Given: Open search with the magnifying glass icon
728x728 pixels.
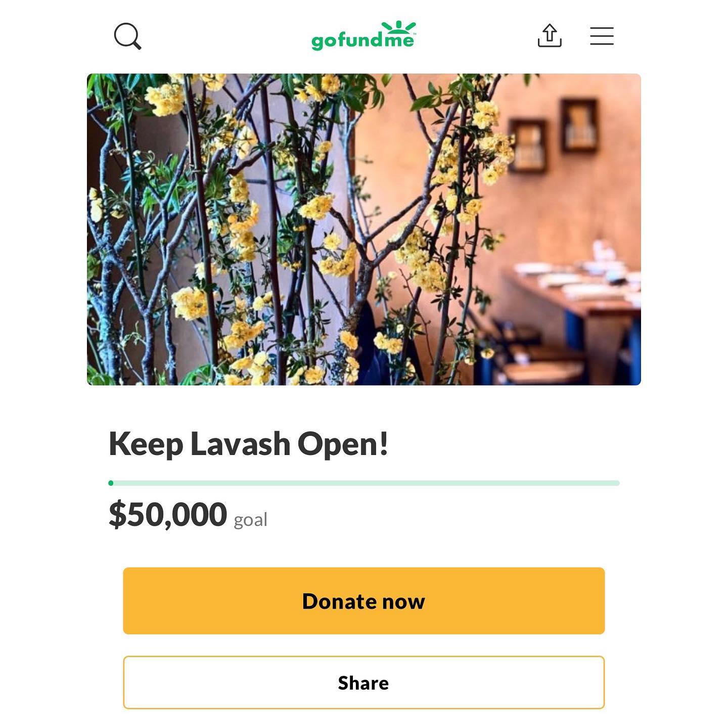Looking at the screenshot, I should click(x=127, y=36).
